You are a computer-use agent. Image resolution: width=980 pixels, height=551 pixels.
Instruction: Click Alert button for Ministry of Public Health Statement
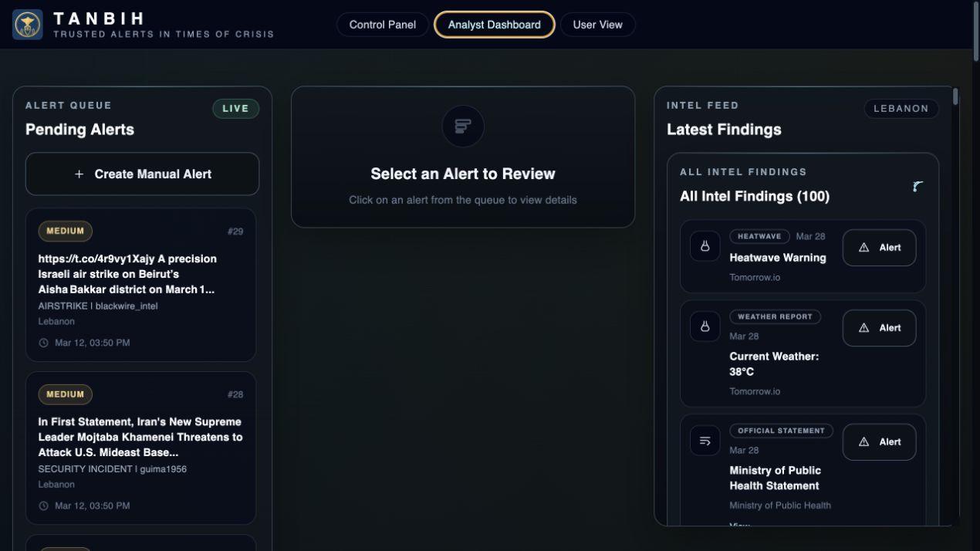coord(879,442)
